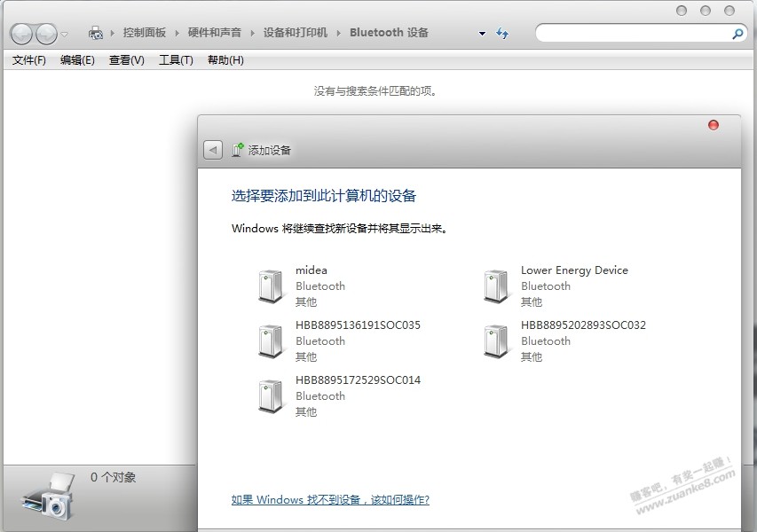Click the explorer Forward navigation button
757x532 pixels.
(46, 34)
